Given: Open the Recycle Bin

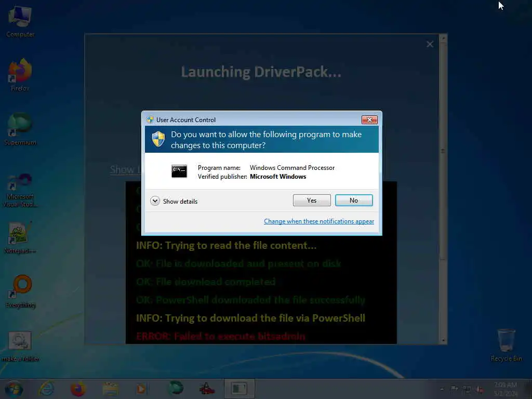Looking at the screenshot, I should [x=506, y=345].
